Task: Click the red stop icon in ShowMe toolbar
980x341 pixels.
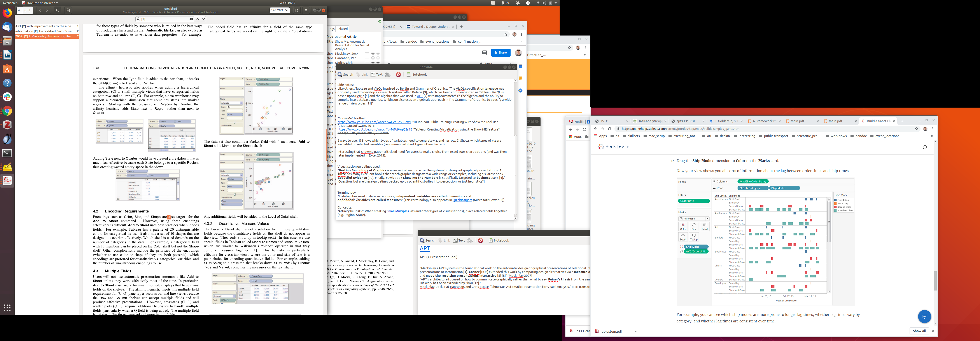Action: click(x=398, y=75)
